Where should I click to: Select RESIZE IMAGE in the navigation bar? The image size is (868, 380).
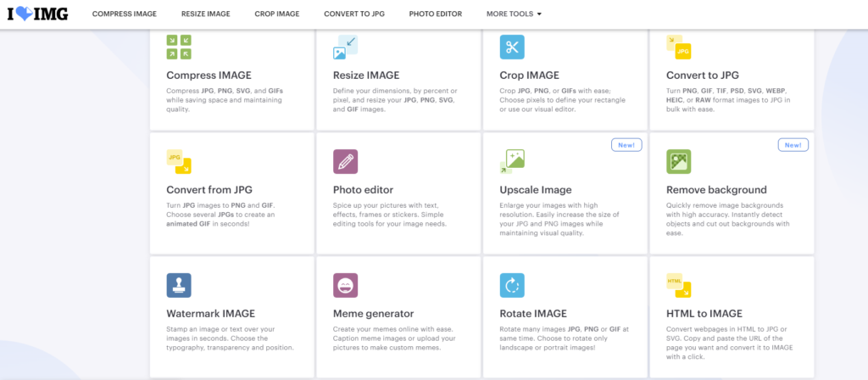click(x=205, y=14)
